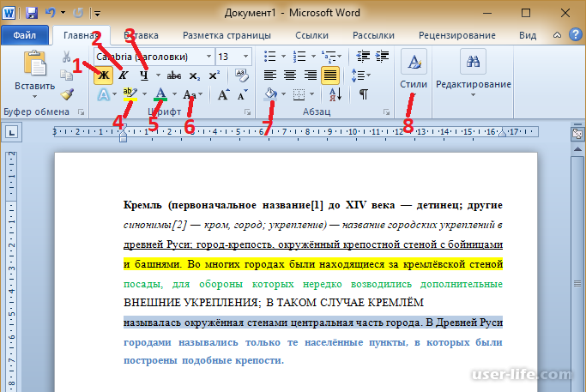Expand the highlight color dropdown arrow
This screenshot has width=586, height=392.
point(144,94)
